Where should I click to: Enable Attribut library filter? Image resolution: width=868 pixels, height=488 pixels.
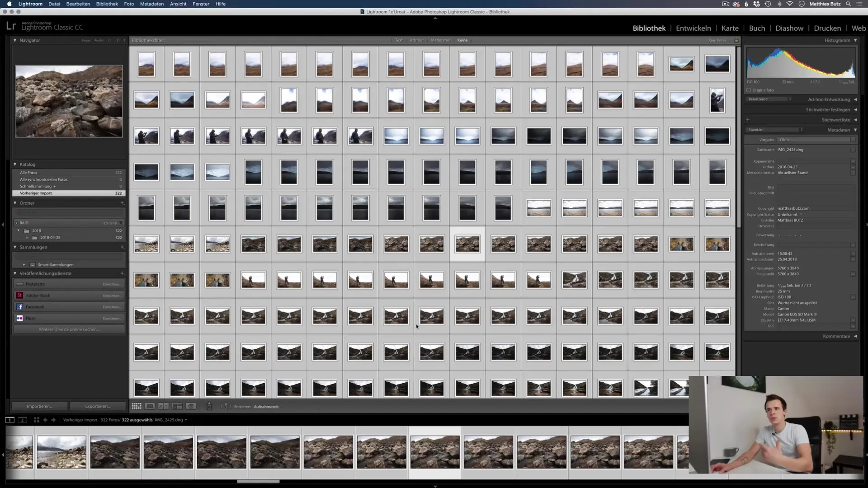(x=416, y=40)
